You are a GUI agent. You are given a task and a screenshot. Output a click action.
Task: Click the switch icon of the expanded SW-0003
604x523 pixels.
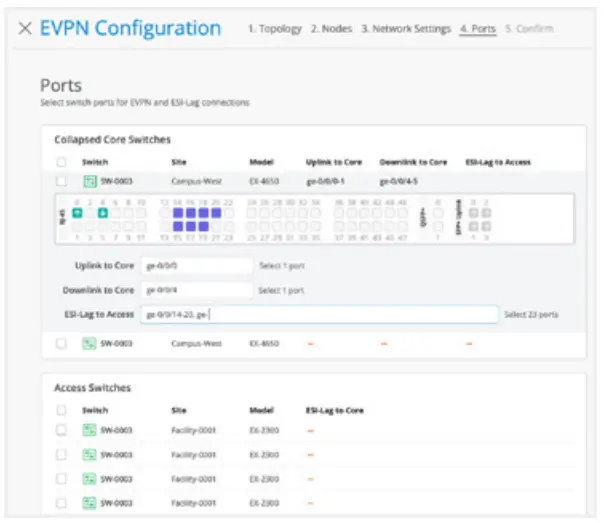coord(90,181)
